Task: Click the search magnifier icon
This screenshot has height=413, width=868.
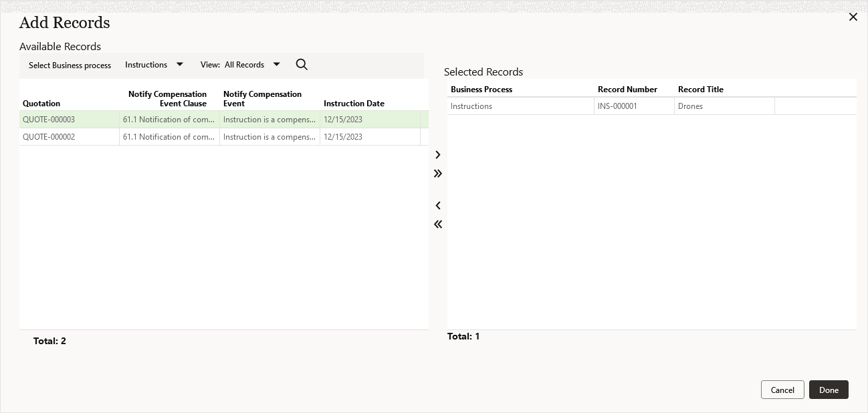Action: pyautogui.click(x=302, y=64)
